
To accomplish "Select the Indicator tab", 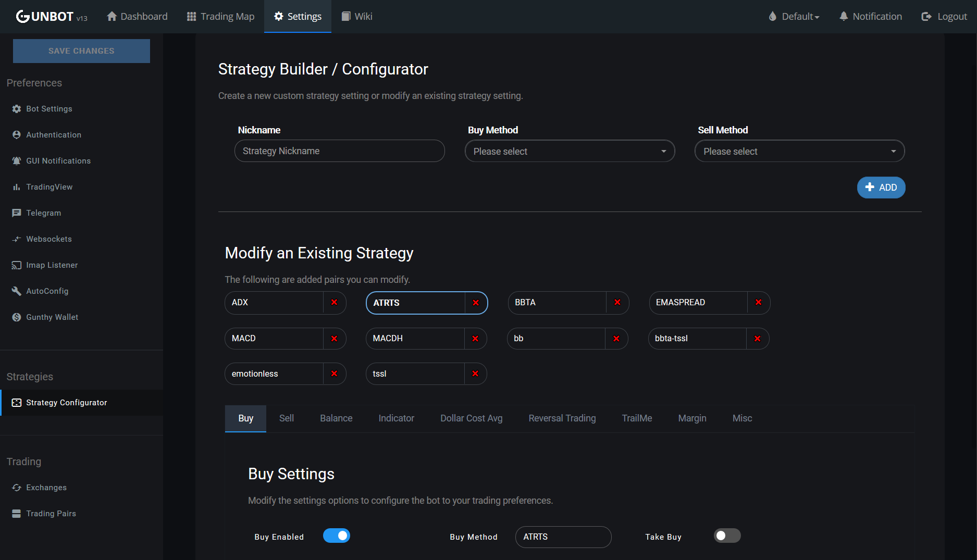I will coord(397,418).
